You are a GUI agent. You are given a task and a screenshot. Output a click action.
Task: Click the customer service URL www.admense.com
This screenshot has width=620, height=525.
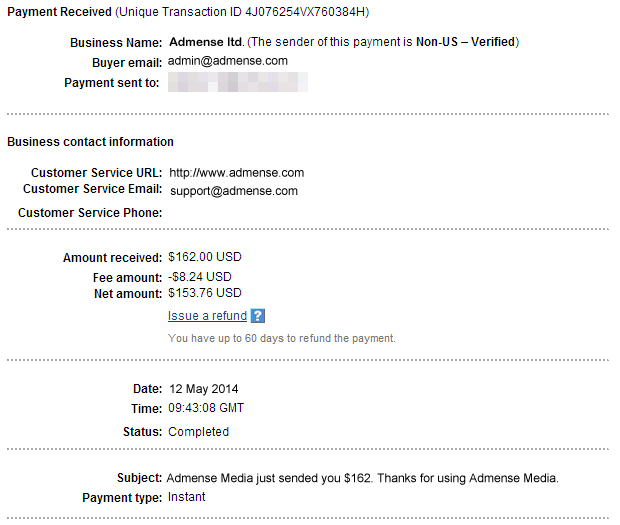tap(236, 173)
